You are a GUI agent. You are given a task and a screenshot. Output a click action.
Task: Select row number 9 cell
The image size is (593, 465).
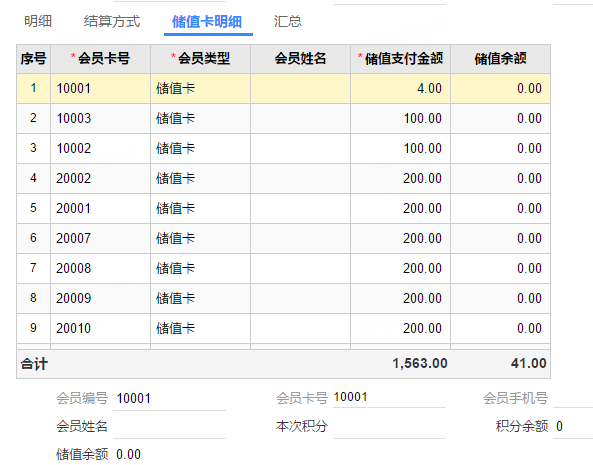[x=33, y=328]
